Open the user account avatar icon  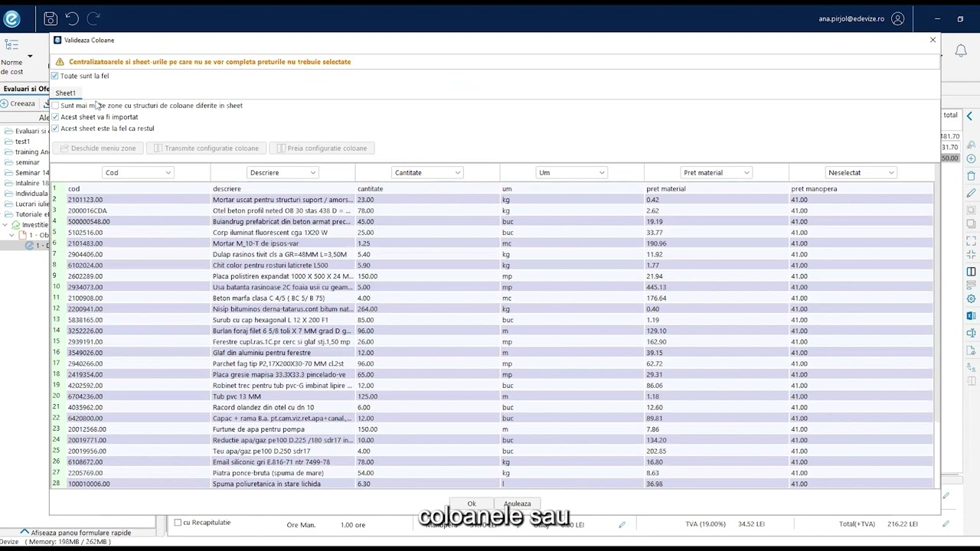pyautogui.click(x=897, y=18)
